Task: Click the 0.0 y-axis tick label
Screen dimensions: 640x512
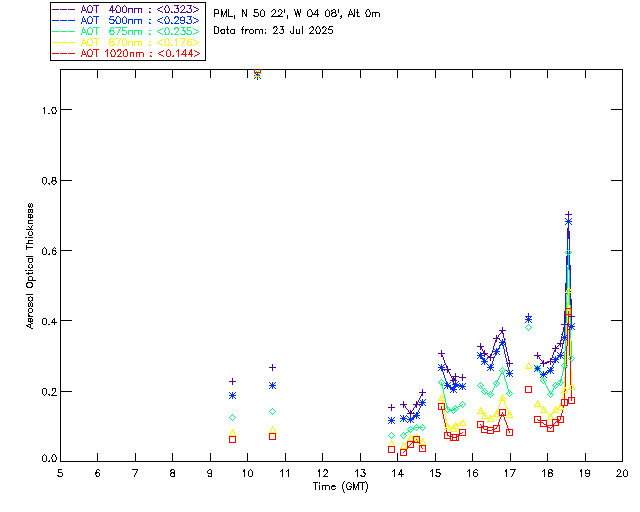Action: [49, 459]
